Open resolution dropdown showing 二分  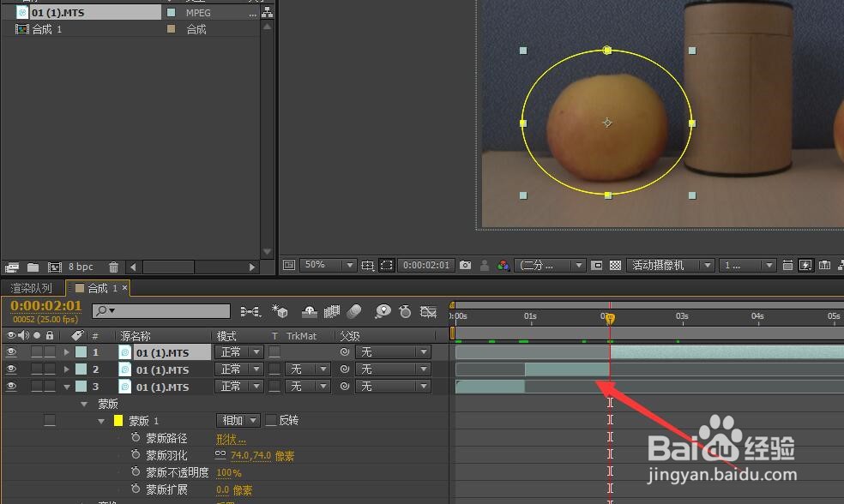point(549,265)
